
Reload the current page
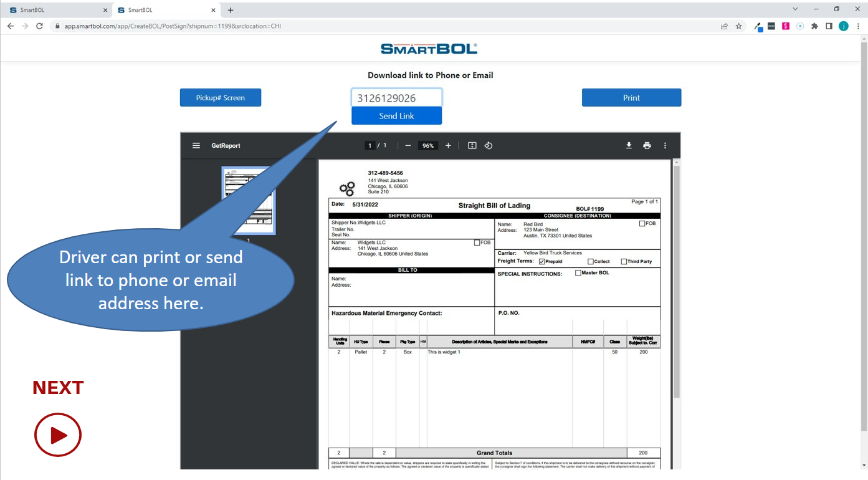point(40,26)
